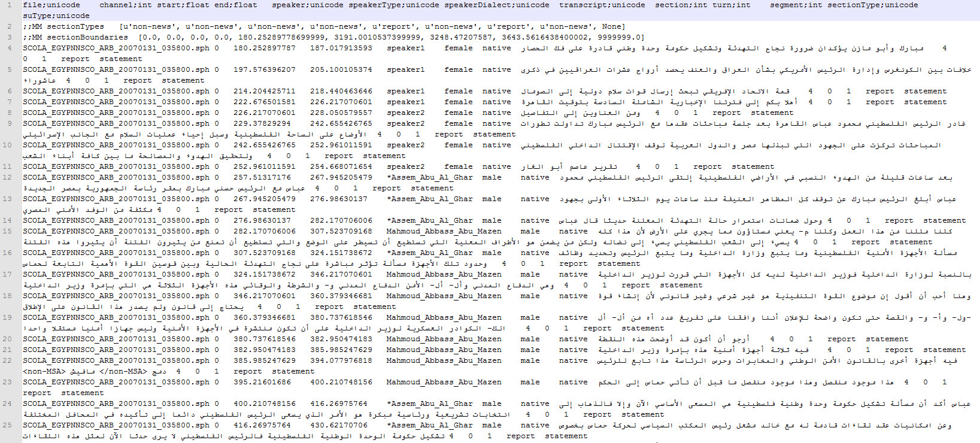Image resolution: width=980 pixels, height=443 pixels.
Task: Click 'speaker1' in the row starting 214.204425711
Action: [406, 91]
